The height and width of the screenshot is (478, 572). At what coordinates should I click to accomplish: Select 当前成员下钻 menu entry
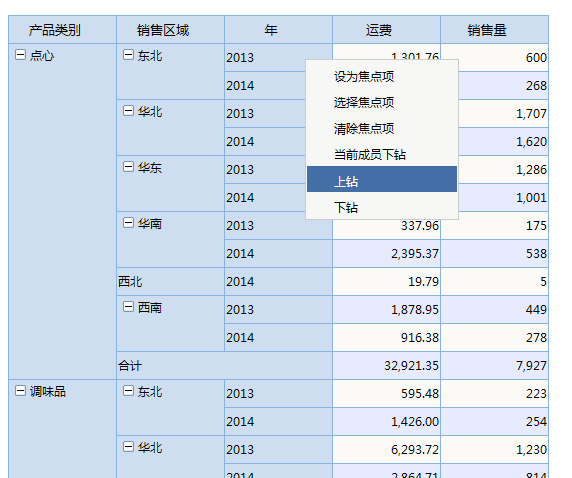[x=382, y=155]
